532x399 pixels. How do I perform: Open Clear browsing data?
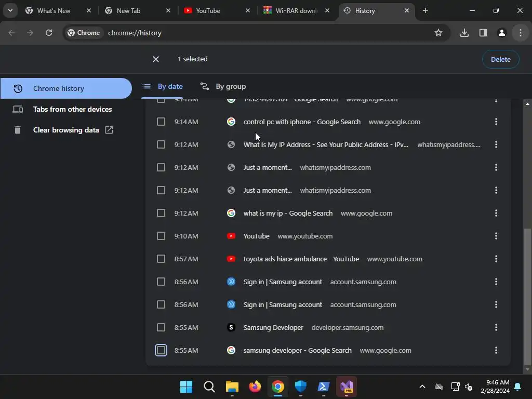(x=66, y=130)
